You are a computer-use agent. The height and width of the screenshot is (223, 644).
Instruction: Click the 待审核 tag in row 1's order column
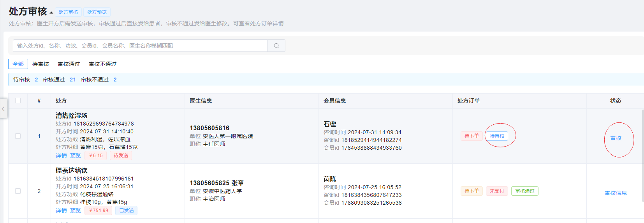point(497,136)
